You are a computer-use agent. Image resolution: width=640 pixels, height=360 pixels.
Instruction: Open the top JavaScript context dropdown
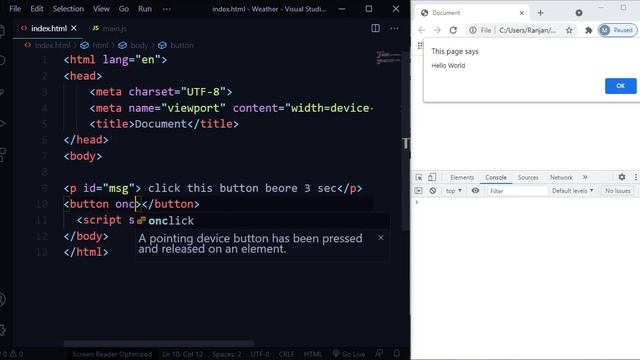pos(453,191)
